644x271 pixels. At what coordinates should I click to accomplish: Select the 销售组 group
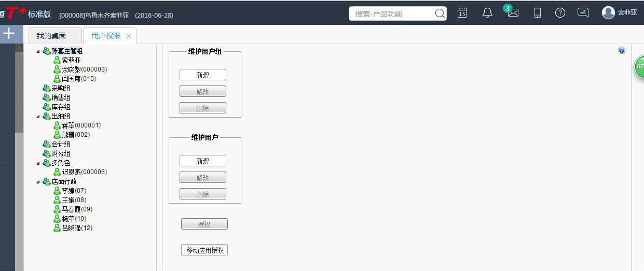click(x=61, y=97)
